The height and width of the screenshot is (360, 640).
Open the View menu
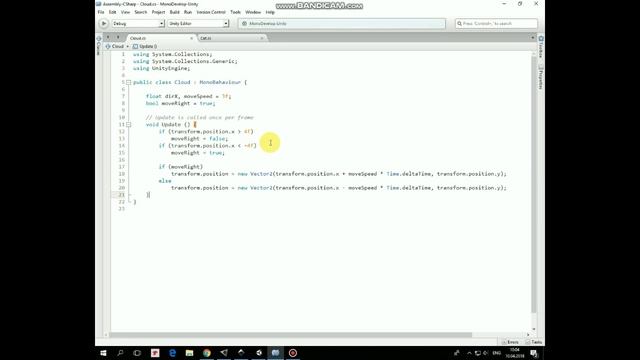[125, 12]
